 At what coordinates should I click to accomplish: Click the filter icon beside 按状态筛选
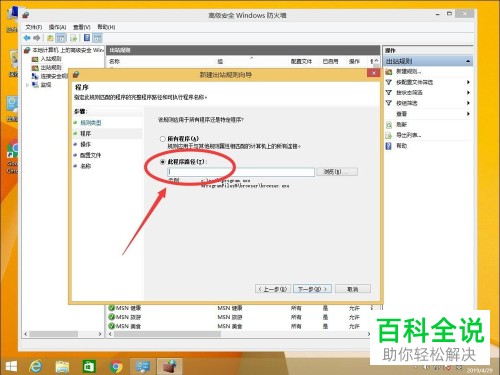tap(389, 92)
